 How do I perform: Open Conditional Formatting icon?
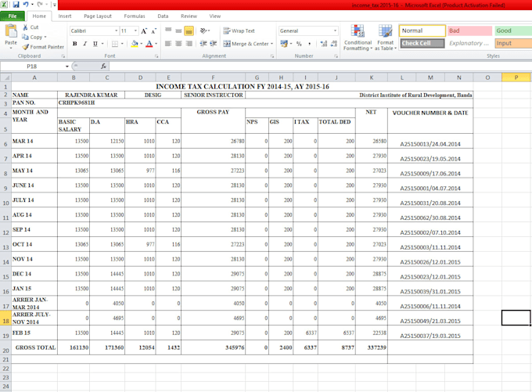click(358, 31)
